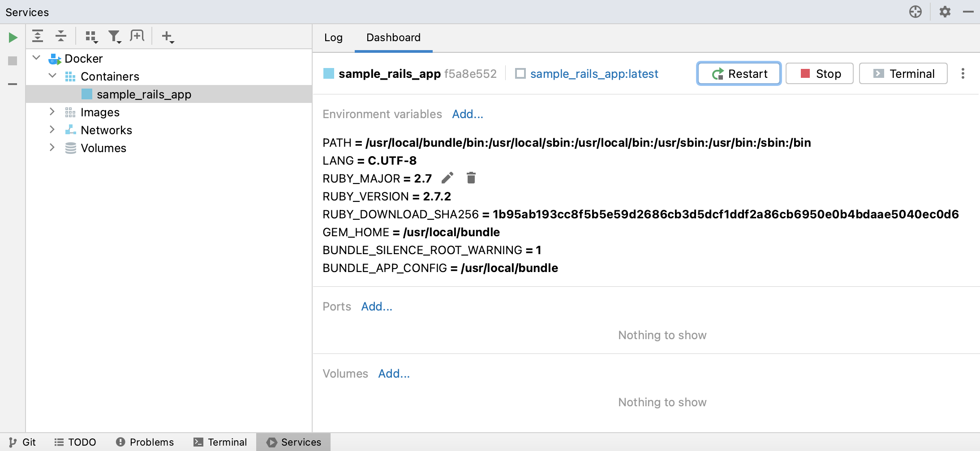Image resolution: width=980 pixels, height=451 pixels.
Task: Open the Services settings gear icon
Action: point(945,12)
